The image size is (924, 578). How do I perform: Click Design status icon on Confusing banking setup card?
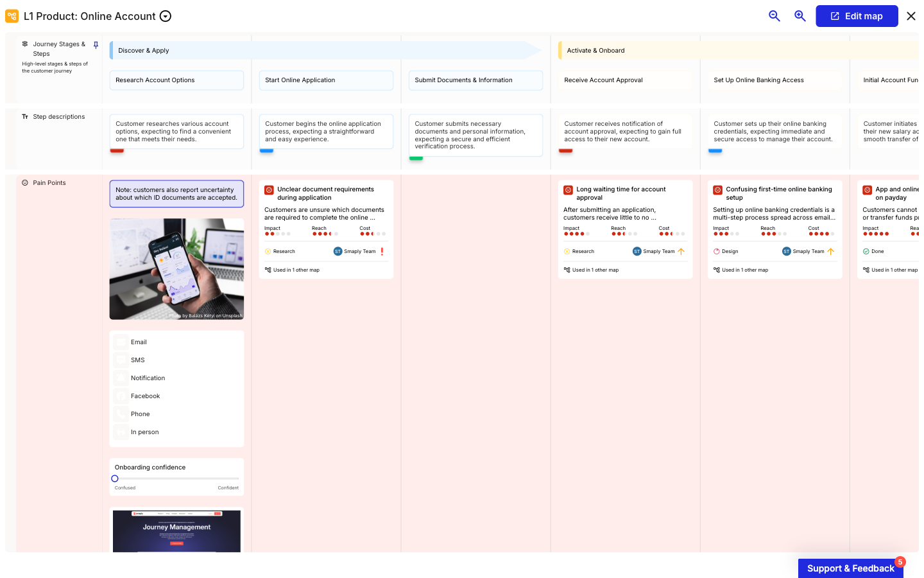(716, 252)
